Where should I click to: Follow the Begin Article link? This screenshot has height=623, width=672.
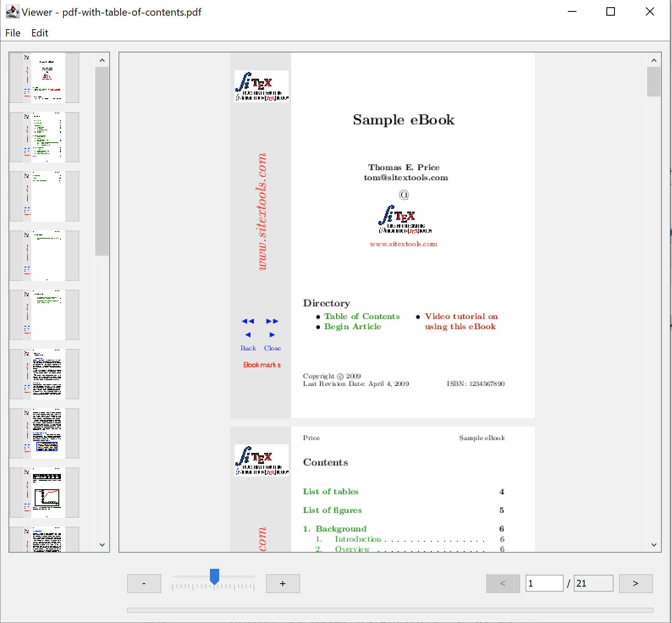tap(353, 326)
